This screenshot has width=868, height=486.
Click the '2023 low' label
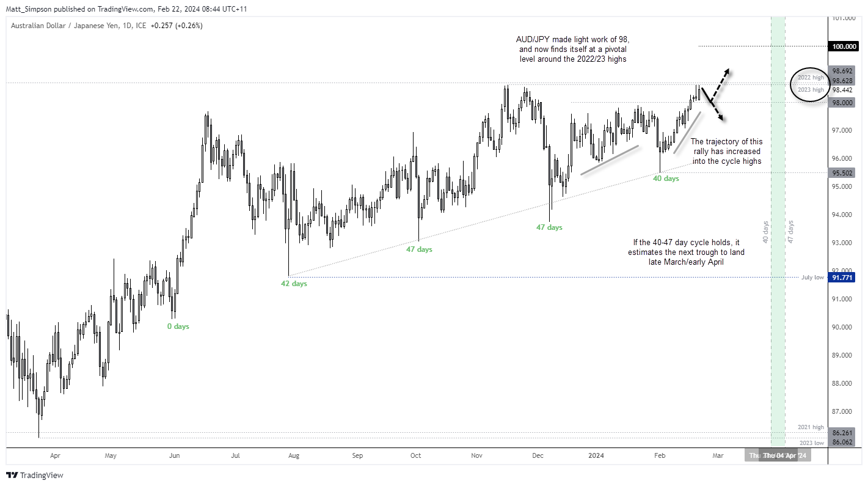pyautogui.click(x=811, y=443)
